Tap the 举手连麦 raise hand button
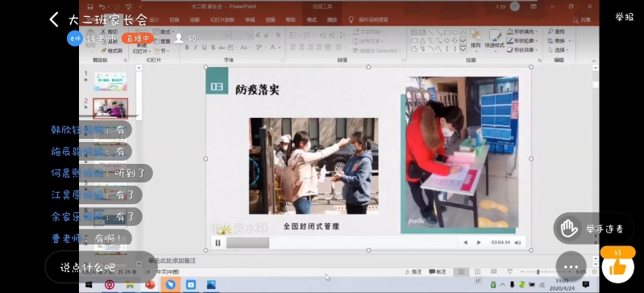The width and height of the screenshot is (644, 293). (x=593, y=228)
